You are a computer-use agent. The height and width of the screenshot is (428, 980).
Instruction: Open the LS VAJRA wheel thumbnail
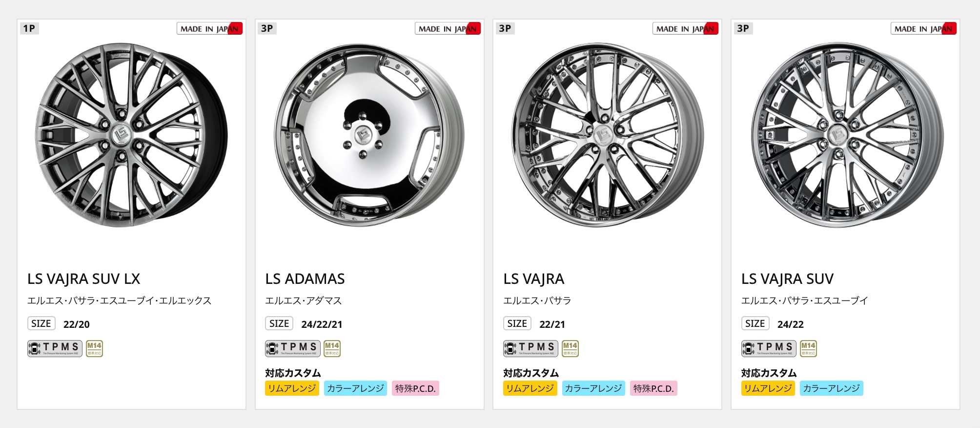[607, 135]
